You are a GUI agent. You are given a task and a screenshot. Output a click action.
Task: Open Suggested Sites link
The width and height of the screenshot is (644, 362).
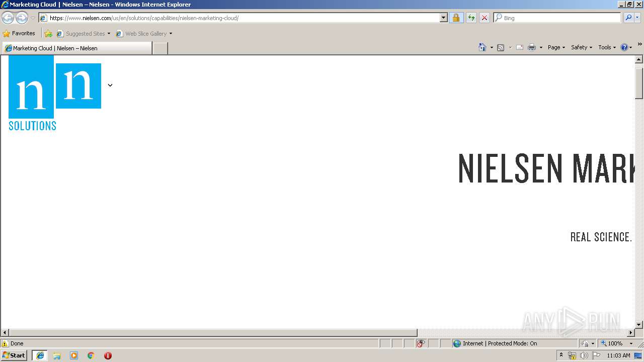point(83,34)
